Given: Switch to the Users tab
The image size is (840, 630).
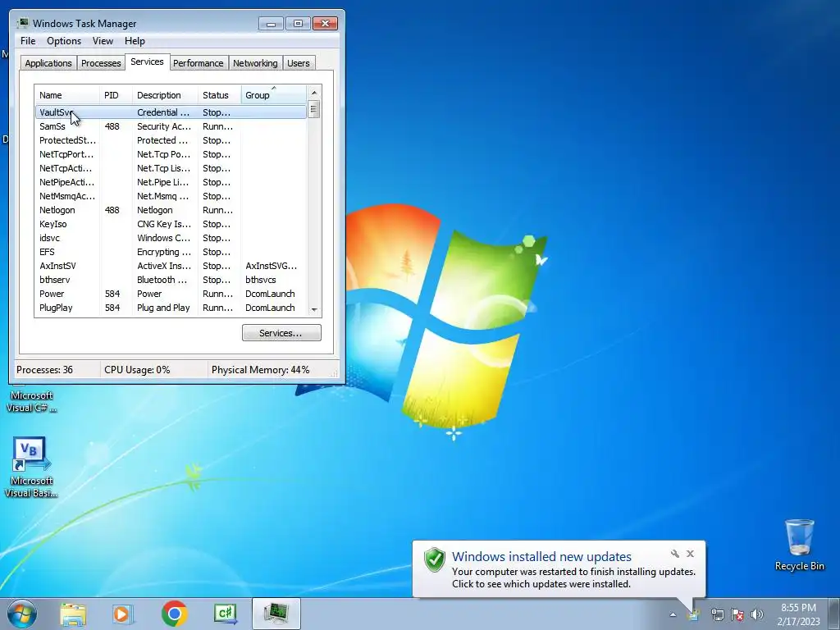Looking at the screenshot, I should (299, 63).
